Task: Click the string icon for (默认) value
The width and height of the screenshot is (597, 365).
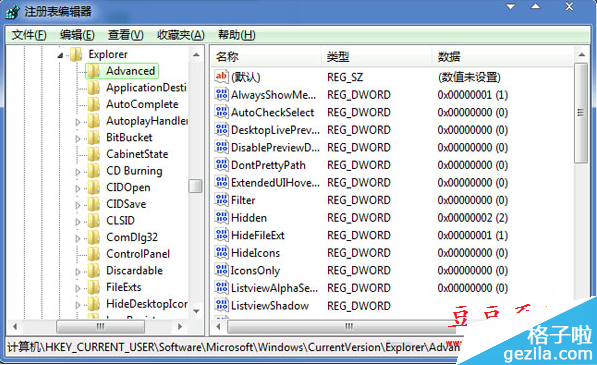Action: click(221, 77)
